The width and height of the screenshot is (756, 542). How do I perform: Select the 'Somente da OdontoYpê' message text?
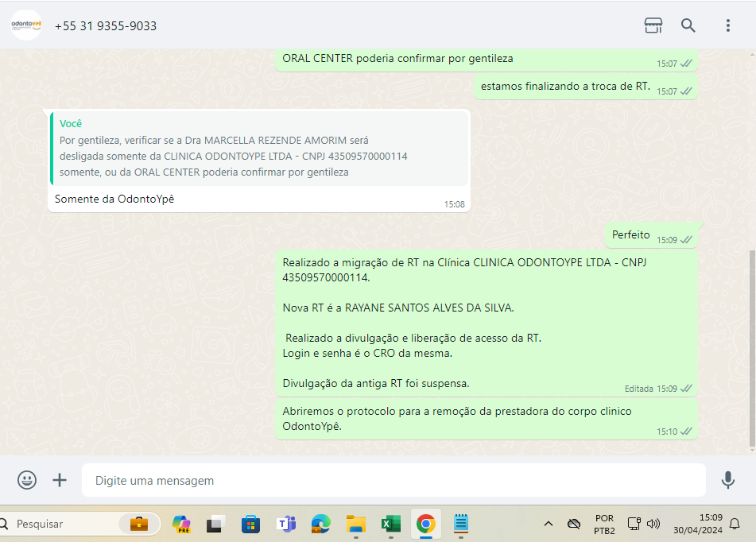(x=114, y=199)
